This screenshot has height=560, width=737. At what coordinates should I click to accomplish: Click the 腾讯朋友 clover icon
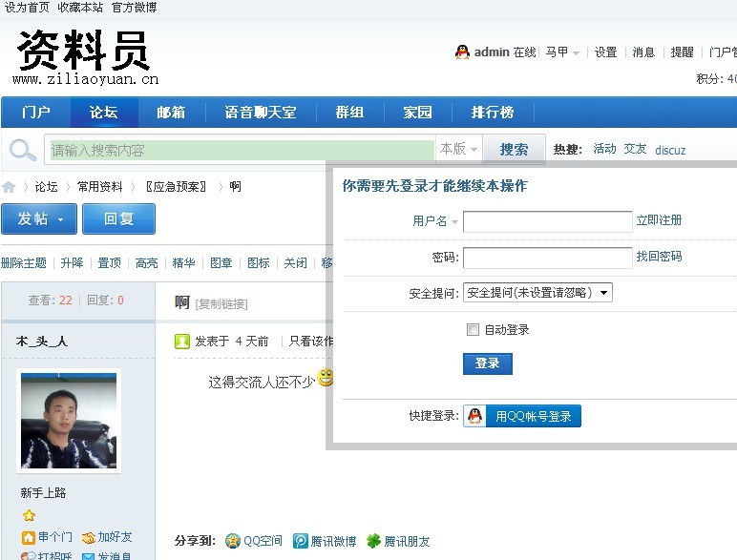[x=373, y=541]
